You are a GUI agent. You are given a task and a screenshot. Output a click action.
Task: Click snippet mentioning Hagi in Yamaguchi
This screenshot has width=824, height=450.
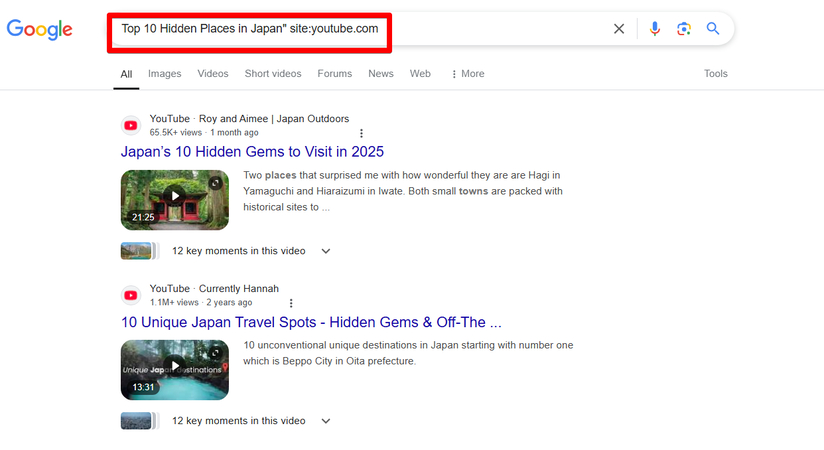tap(403, 191)
